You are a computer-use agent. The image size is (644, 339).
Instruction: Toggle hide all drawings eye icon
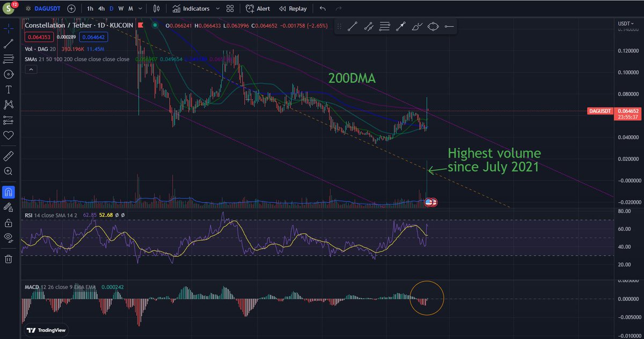pyautogui.click(x=8, y=237)
